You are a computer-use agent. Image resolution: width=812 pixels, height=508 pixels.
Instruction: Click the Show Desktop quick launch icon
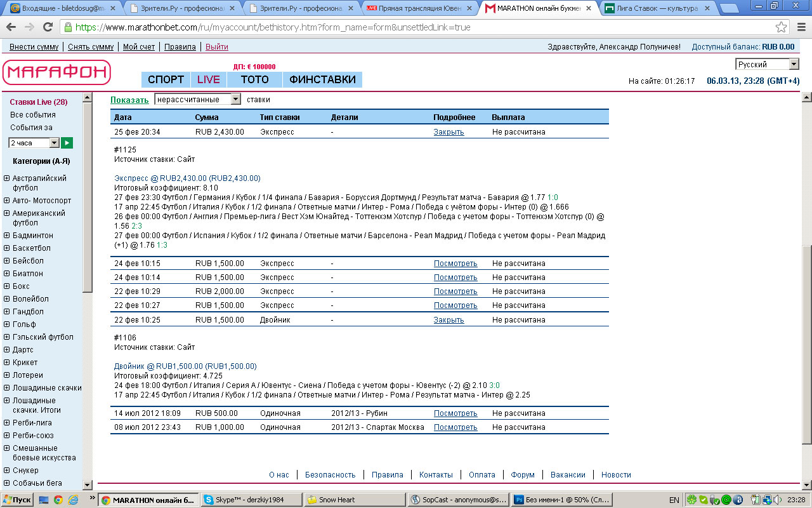pyautogui.click(x=44, y=500)
